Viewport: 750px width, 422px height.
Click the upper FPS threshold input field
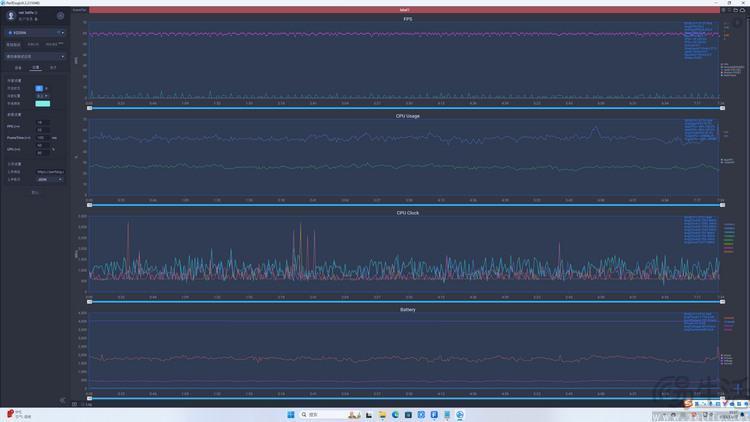click(43, 123)
